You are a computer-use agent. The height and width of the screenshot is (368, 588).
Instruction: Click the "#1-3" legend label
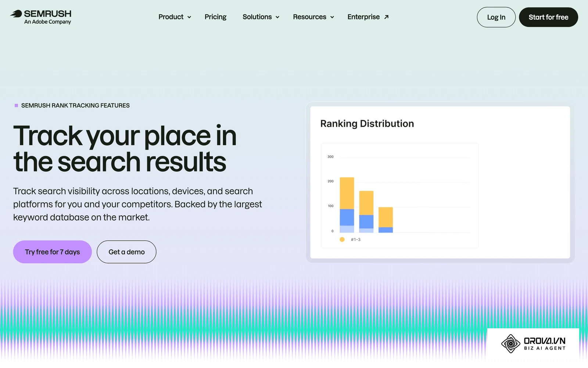click(x=356, y=240)
